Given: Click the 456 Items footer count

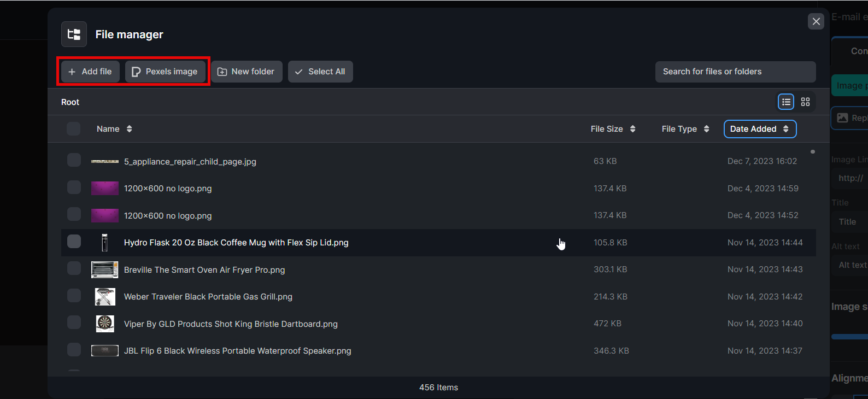Looking at the screenshot, I should pyautogui.click(x=438, y=388).
